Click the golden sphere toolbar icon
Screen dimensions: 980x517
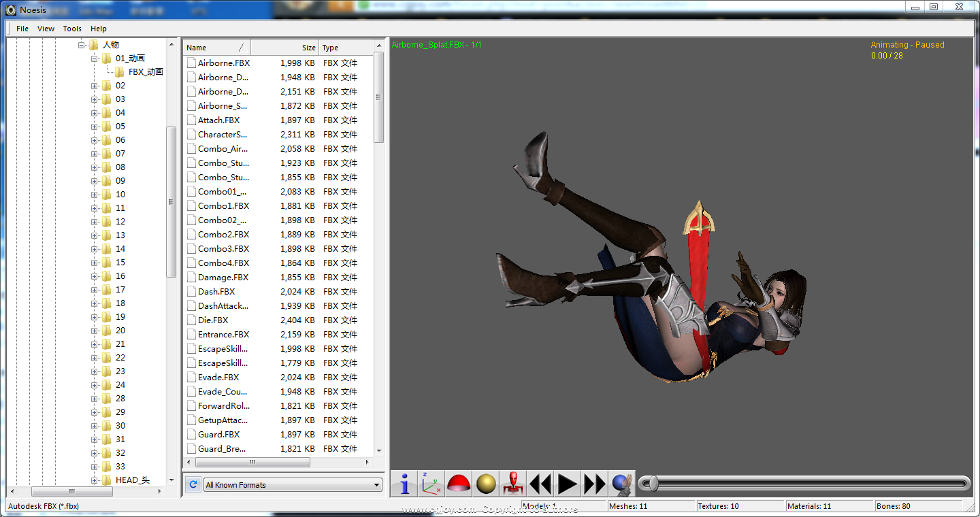click(x=486, y=484)
